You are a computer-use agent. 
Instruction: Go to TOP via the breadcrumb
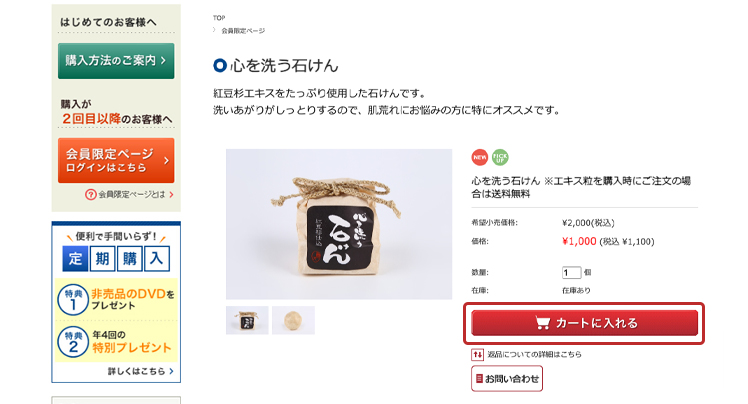coord(218,18)
